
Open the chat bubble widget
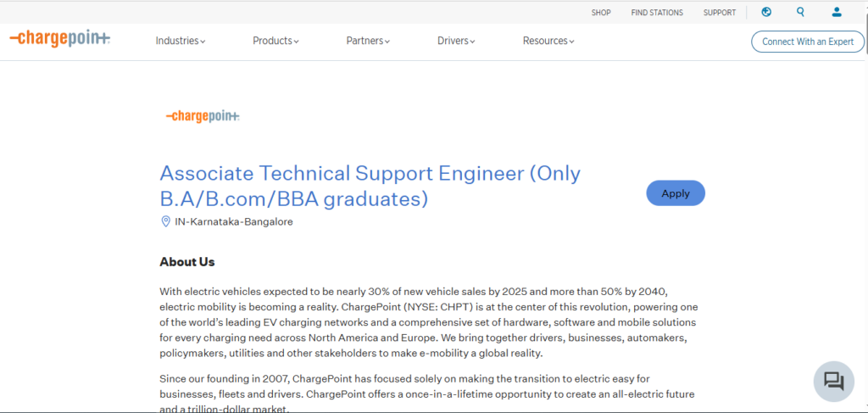(x=834, y=381)
